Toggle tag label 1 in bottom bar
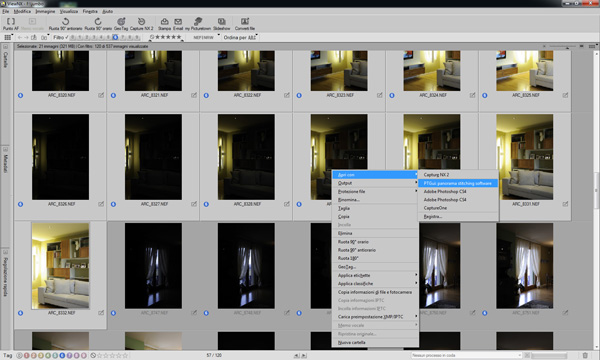The width and height of the screenshot is (600, 360). pos(26,355)
